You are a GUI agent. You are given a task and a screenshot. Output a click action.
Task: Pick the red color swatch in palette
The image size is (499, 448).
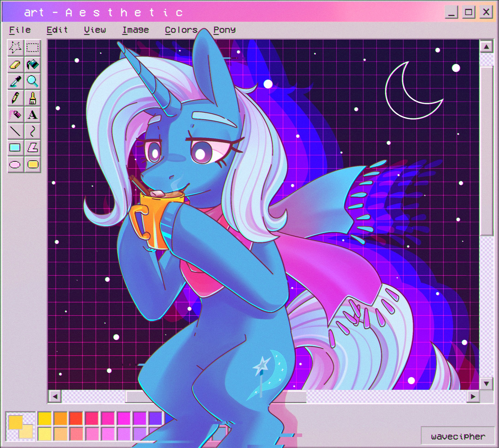click(76, 418)
